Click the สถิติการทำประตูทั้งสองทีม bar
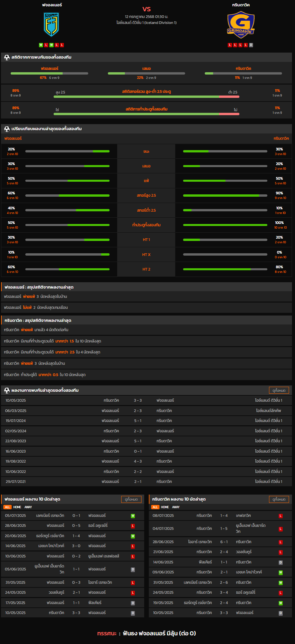 pos(147,114)
